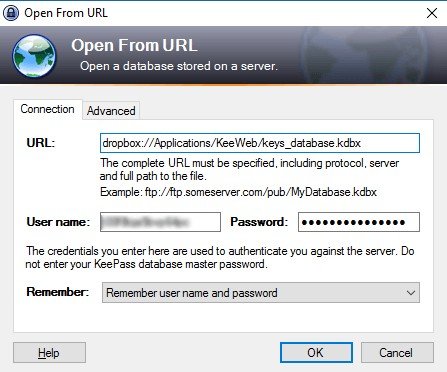Click the User name: label

[58, 222]
